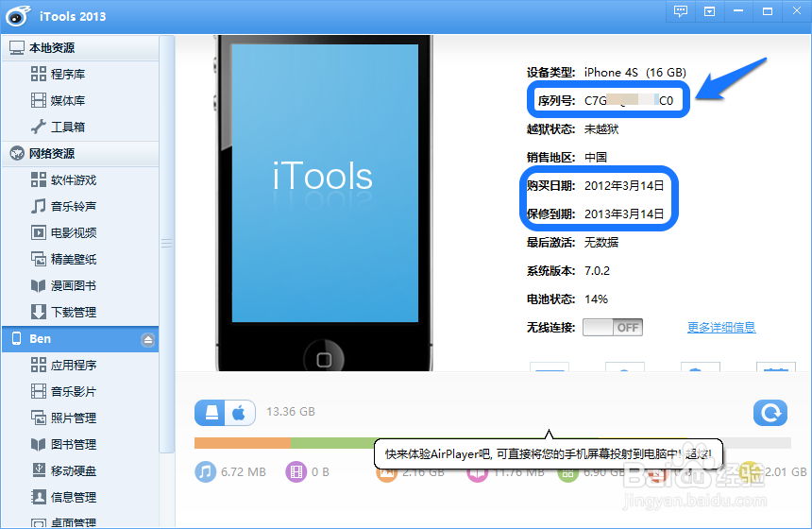
Task: Eject the Ben device using eject icon
Action: pyautogui.click(x=147, y=340)
